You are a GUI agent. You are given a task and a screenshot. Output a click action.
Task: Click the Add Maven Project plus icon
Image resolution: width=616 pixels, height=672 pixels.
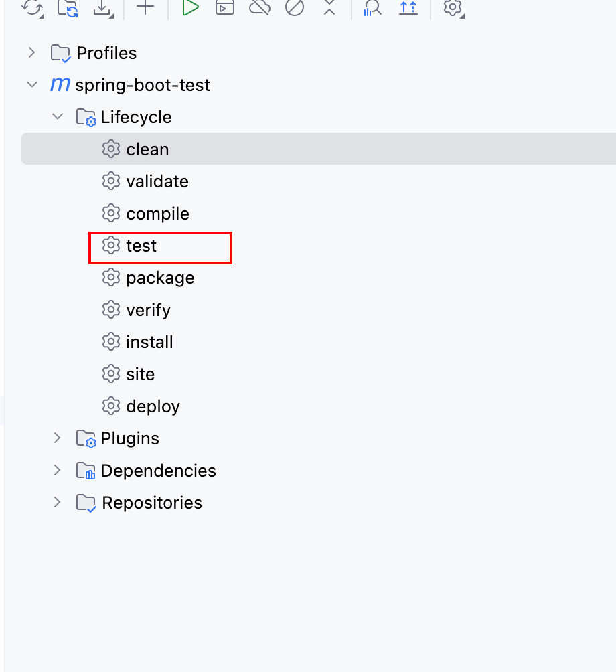tap(145, 7)
